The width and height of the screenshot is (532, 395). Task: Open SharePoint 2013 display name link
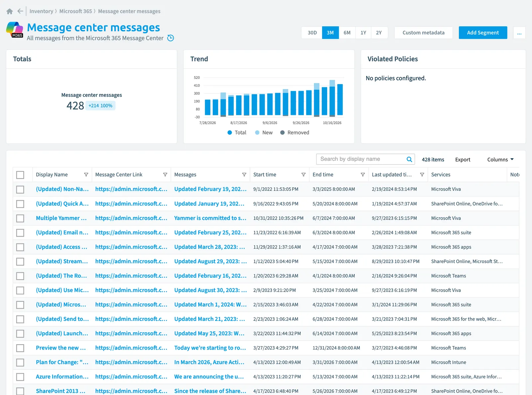point(61,391)
